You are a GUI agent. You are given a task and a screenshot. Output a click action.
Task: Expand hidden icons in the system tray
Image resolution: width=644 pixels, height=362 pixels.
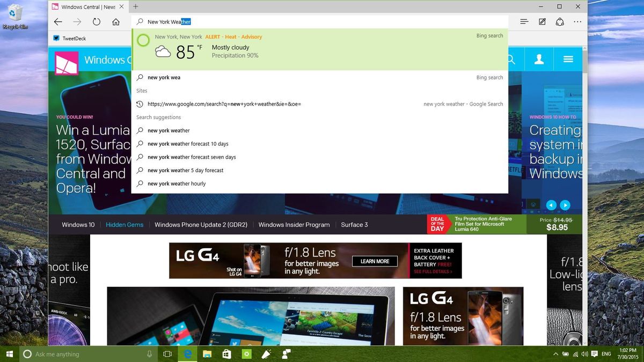coord(555,354)
